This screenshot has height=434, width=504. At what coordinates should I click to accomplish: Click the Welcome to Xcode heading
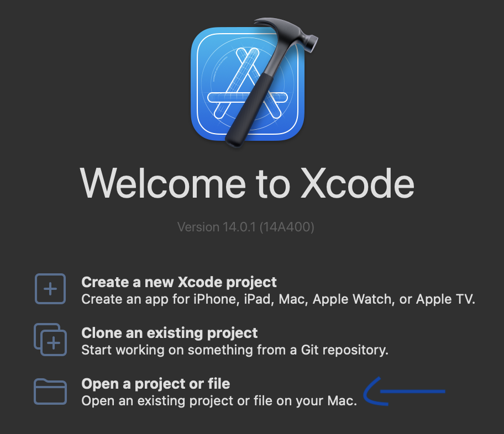247,183
